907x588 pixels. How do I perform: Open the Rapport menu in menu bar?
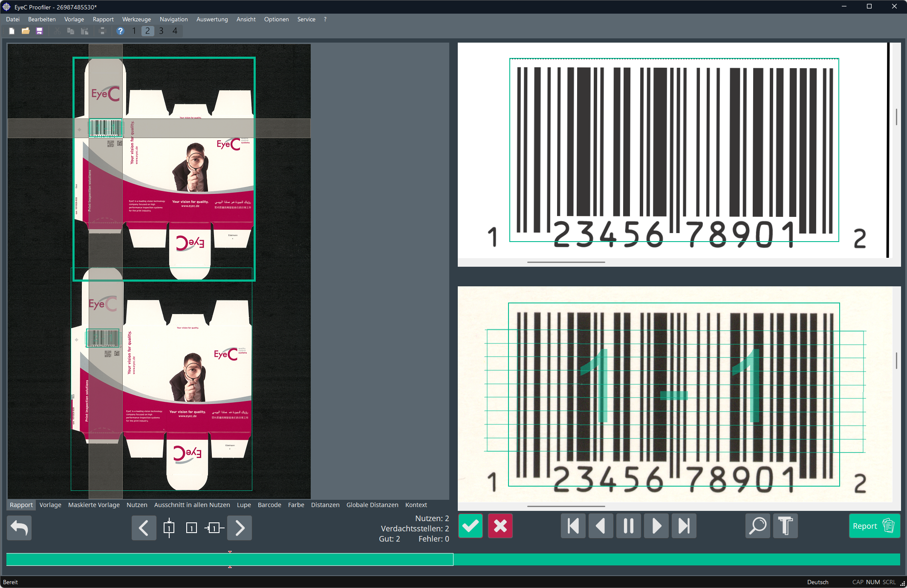(103, 19)
